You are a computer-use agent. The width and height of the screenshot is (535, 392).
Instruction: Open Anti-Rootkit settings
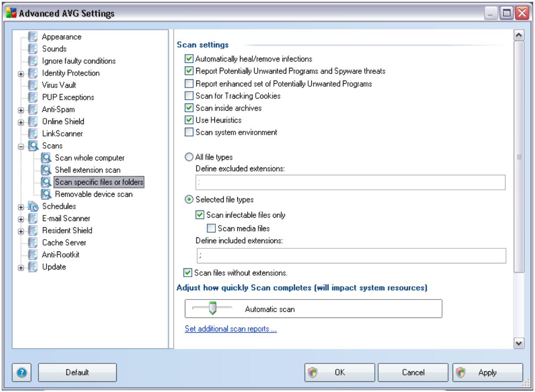point(61,254)
